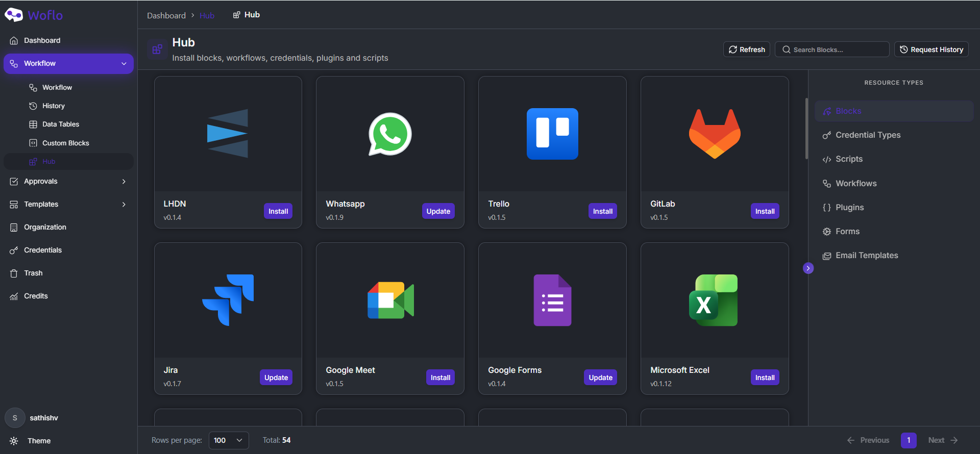The width and height of the screenshot is (980, 454).
Task: Go to the Next page
Action: 943,440
